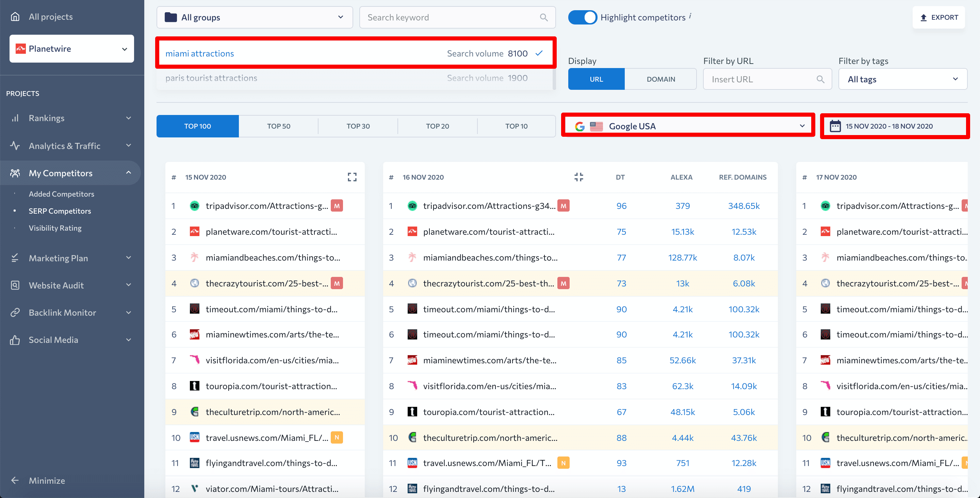Select the TOP 30 tab
Image resolution: width=980 pixels, height=498 pixels.
[x=358, y=126]
